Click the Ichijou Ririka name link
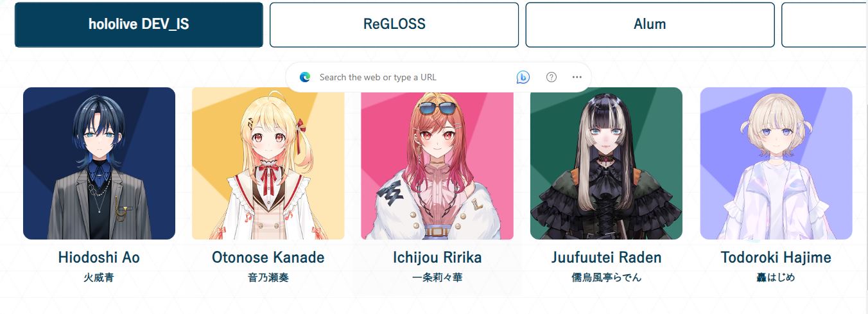 tap(437, 257)
